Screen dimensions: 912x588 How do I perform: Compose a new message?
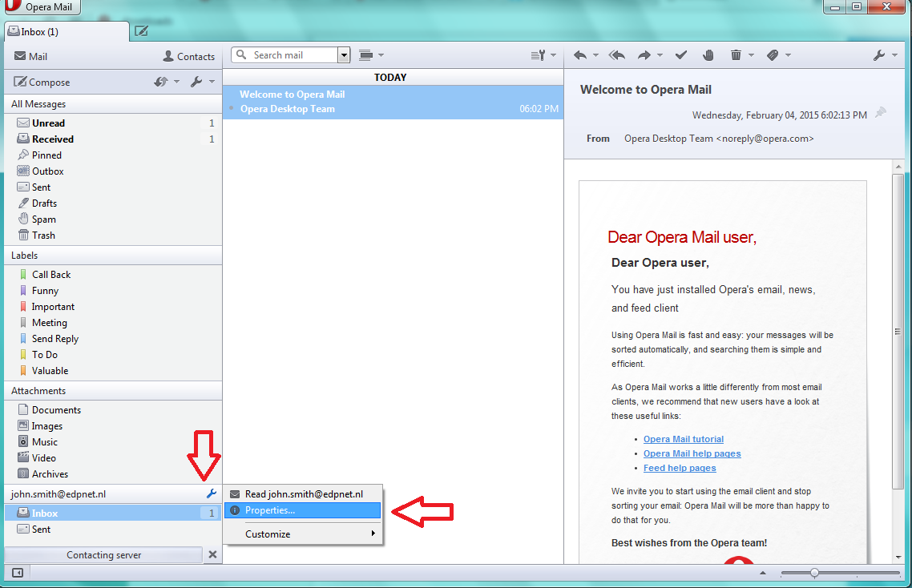[x=42, y=82]
